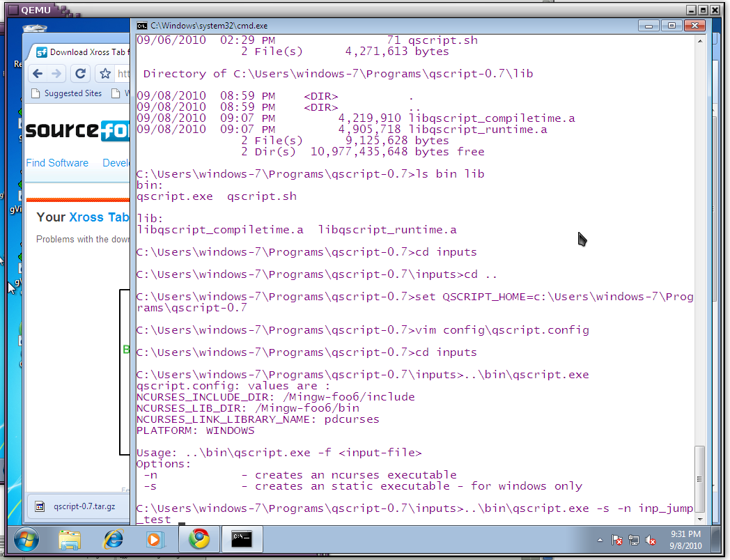Mute sound via tray volume icon
The image size is (730, 560).
coord(651,540)
